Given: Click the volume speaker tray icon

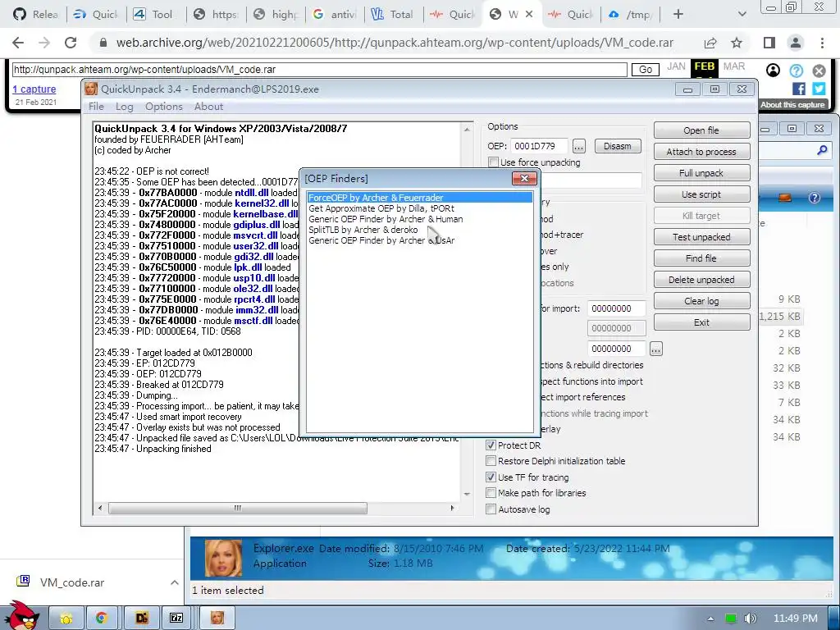Looking at the screenshot, I should click(x=750, y=619).
